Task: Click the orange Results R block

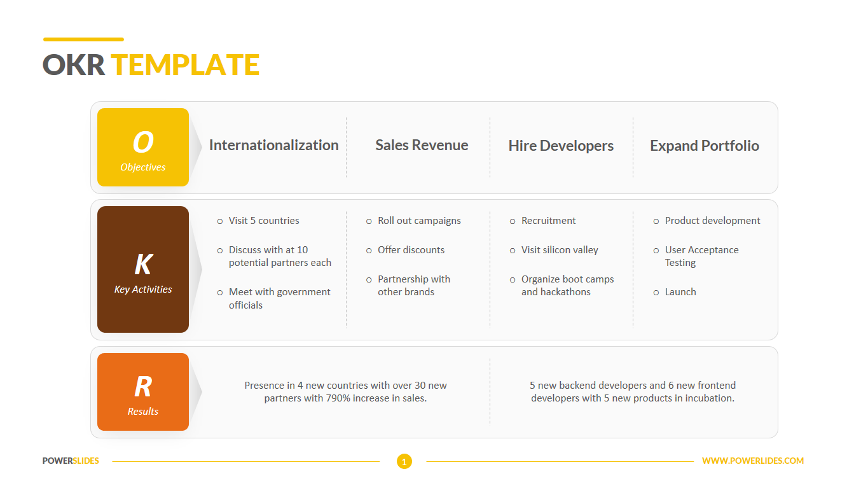Action: pos(143,392)
